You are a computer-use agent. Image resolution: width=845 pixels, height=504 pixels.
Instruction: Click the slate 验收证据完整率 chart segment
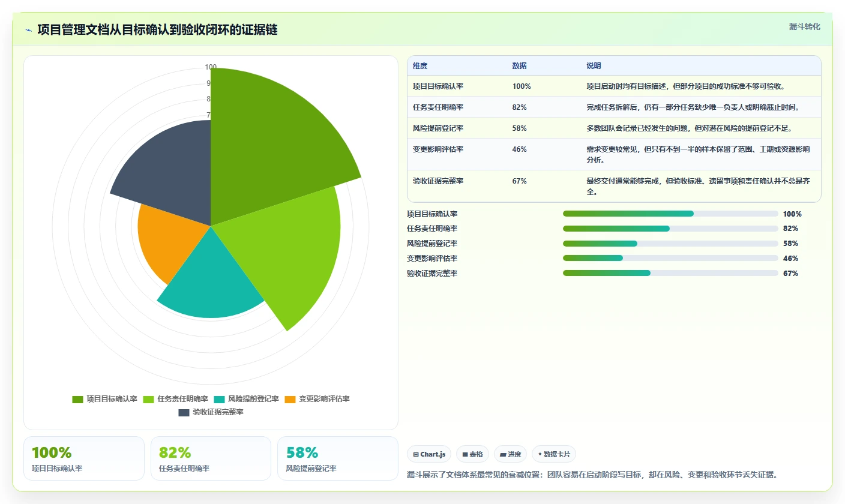click(171, 171)
